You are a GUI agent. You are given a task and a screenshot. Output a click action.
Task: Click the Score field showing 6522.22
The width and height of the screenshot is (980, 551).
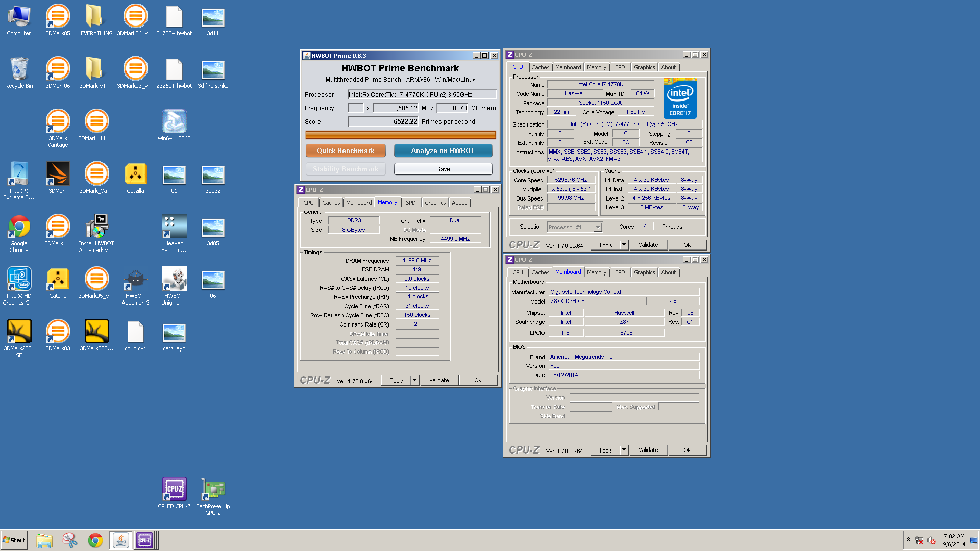click(383, 121)
